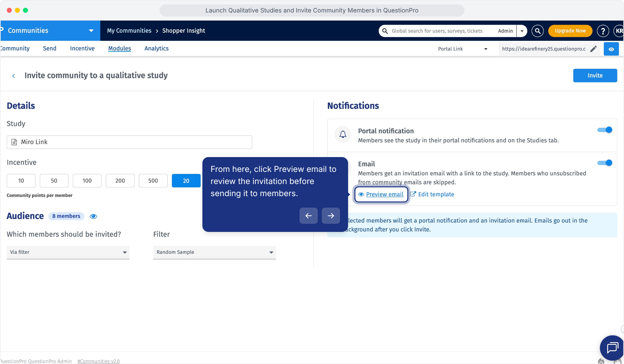Viewport: 624px width, 364px height.
Task: Click the portal notification bell icon
Action: pos(343,134)
